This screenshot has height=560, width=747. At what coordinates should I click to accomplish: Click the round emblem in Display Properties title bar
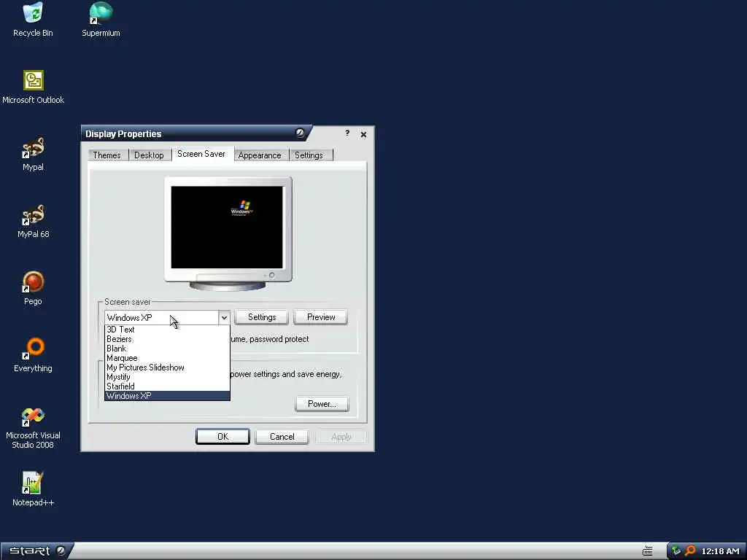coord(300,133)
